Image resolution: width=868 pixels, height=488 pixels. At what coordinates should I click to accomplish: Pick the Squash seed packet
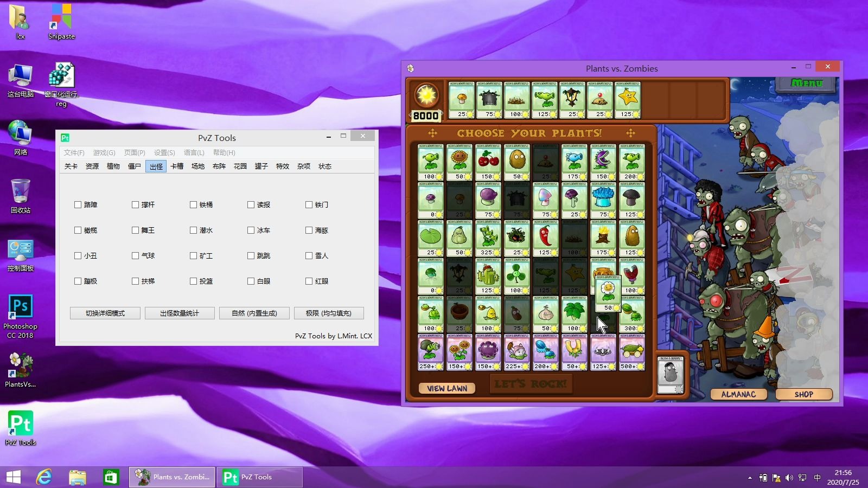pyautogui.click(x=459, y=238)
